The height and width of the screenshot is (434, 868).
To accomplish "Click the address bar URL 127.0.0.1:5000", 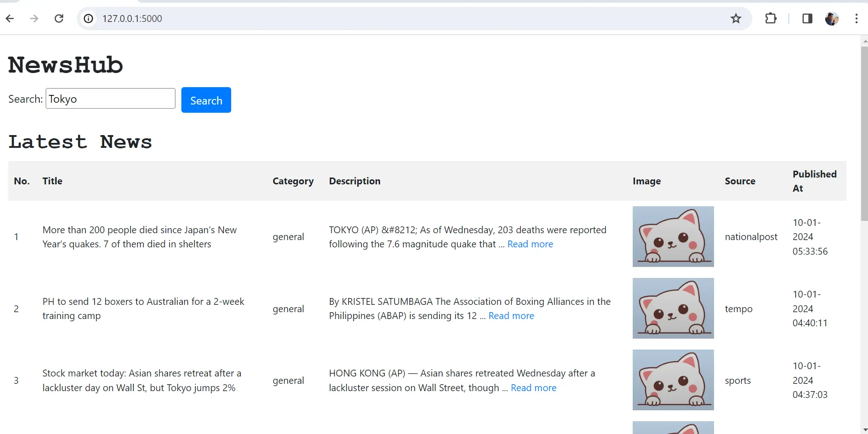I will point(132,19).
